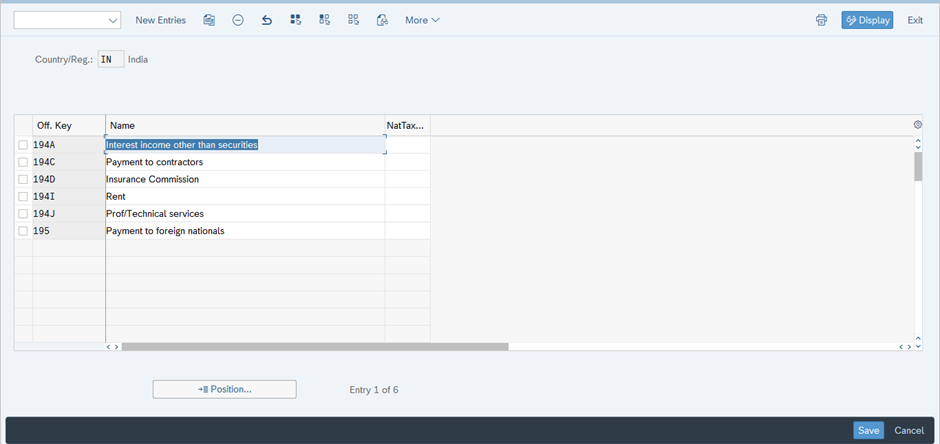Expand the More menu
Image resolution: width=940 pixels, height=444 pixels.
tap(422, 20)
